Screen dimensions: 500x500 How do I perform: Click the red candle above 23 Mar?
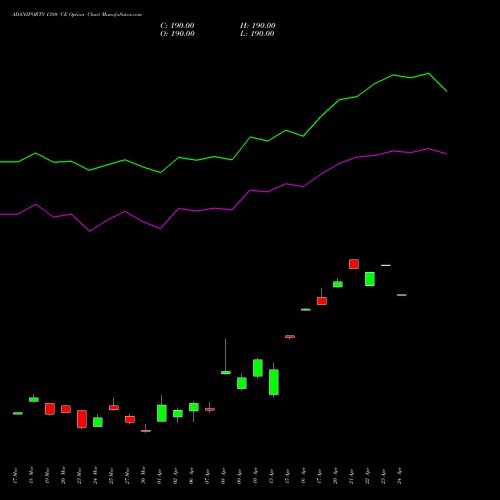[x=82, y=419]
